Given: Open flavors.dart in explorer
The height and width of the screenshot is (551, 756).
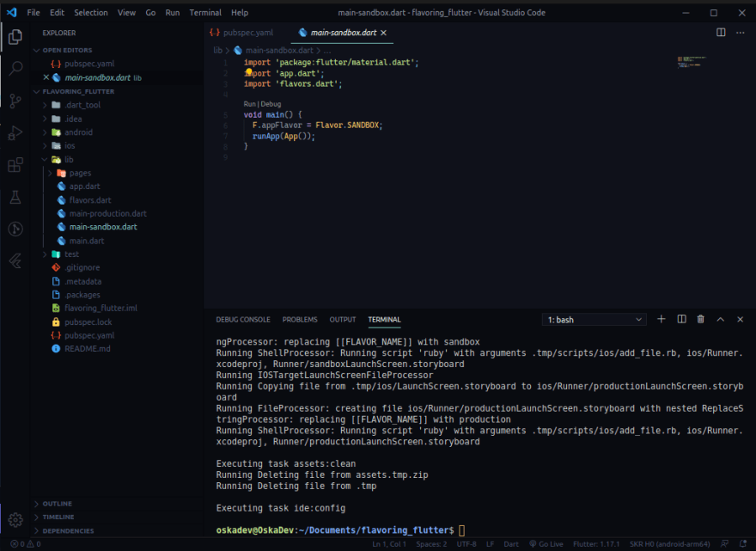Looking at the screenshot, I should click(x=90, y=199).
